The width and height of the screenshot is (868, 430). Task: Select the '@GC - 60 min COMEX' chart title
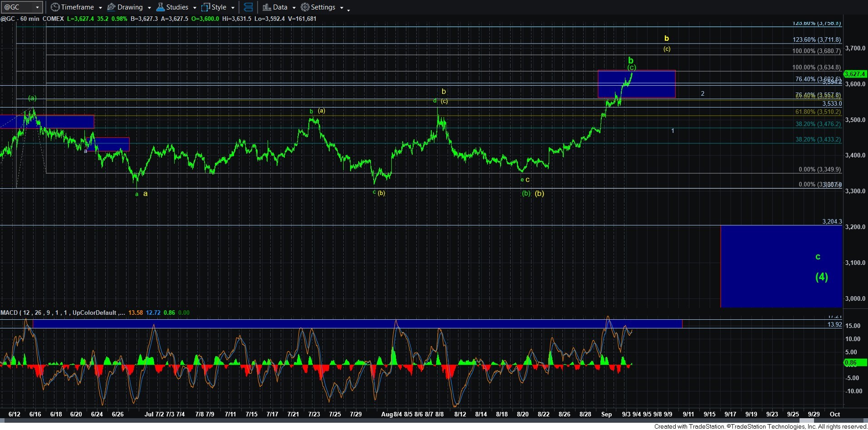click(32, 19)
